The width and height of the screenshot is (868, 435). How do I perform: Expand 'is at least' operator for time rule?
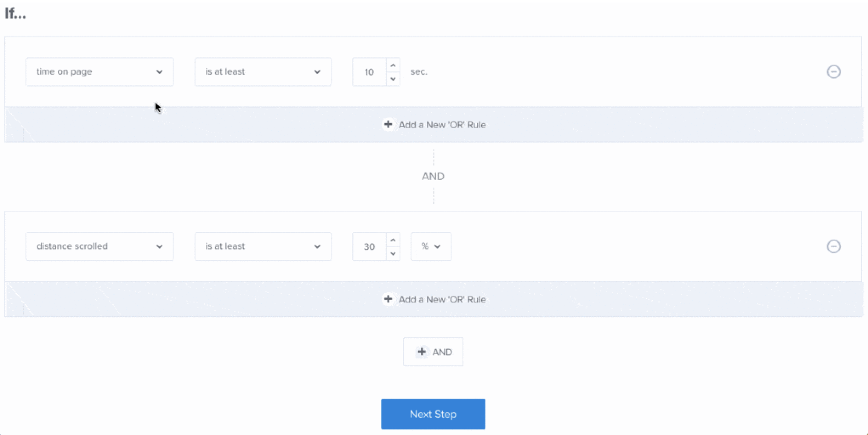(263, 72)
